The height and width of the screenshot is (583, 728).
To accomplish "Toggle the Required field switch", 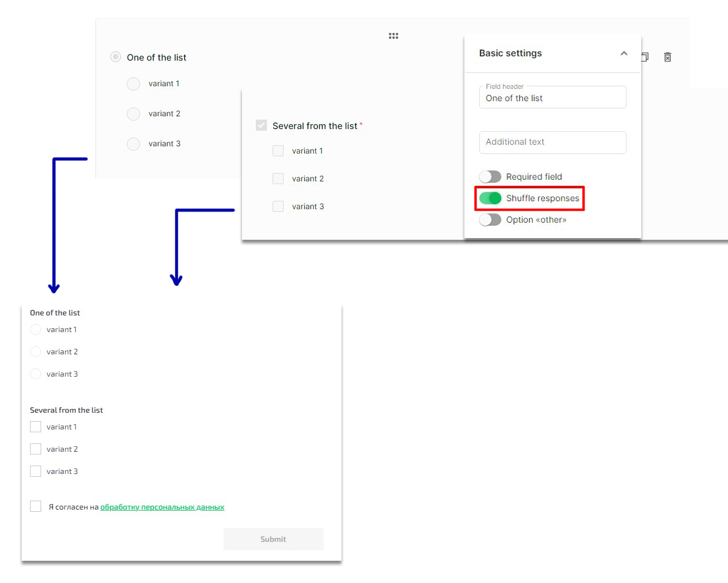I will click(490, 176).
